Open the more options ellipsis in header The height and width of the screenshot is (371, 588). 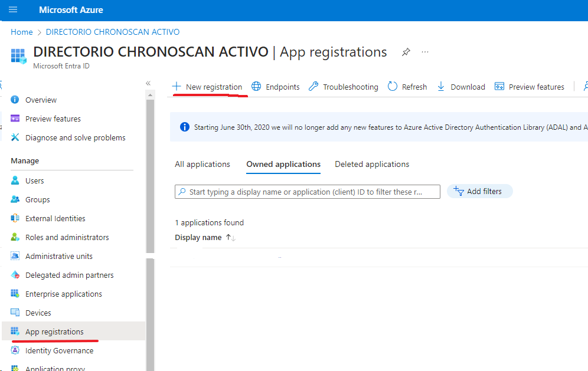pos(425,52)
